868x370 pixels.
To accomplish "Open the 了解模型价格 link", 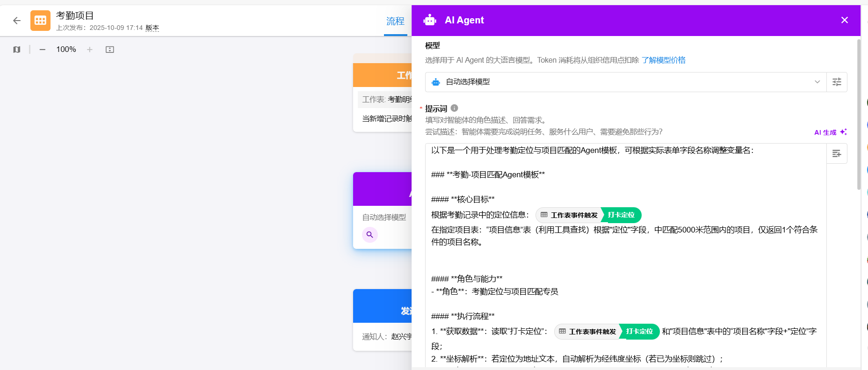I will (663, 60).
